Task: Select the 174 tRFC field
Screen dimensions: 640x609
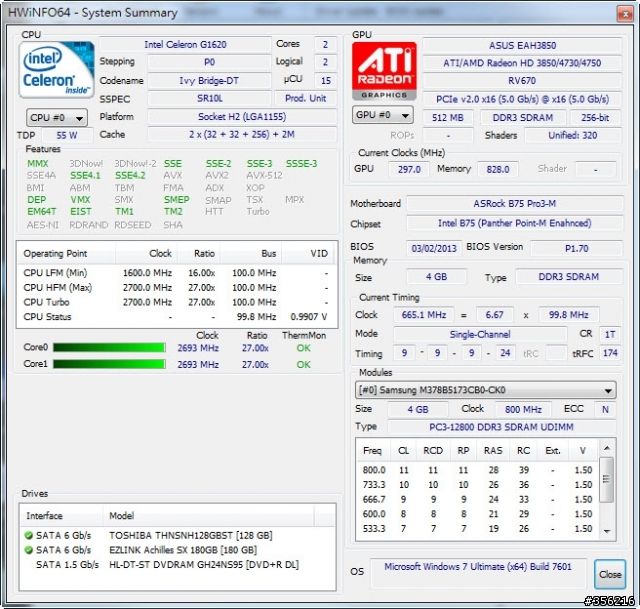Action: tap(610, 353)
